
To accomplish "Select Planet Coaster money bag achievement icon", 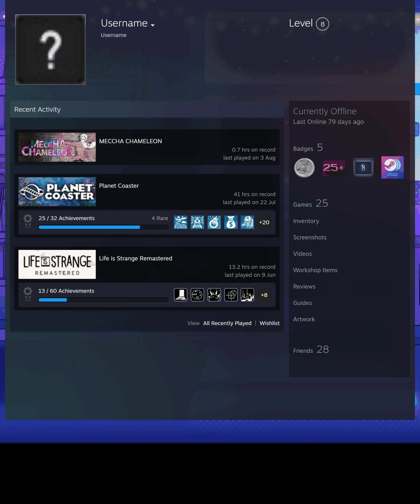I will 231,222.
